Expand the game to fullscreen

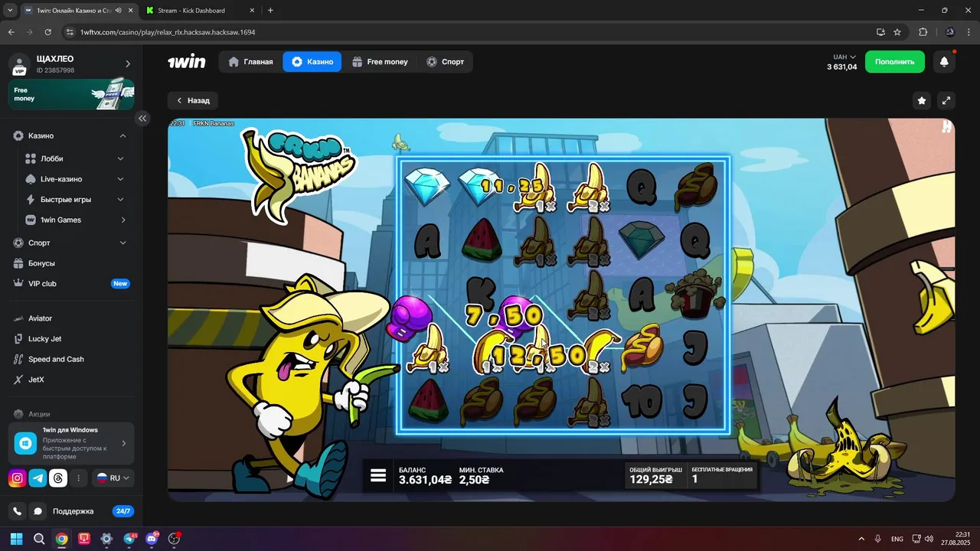point(946,100)
